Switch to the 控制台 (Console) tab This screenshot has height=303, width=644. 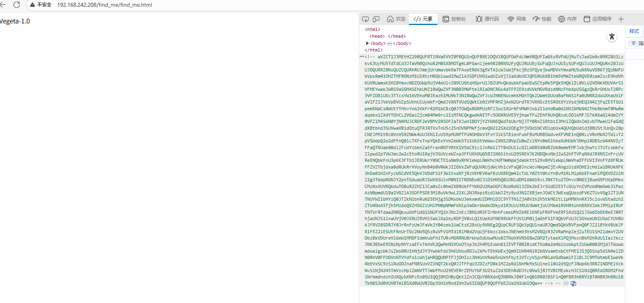pyautogui.click(x=454, y=19)
